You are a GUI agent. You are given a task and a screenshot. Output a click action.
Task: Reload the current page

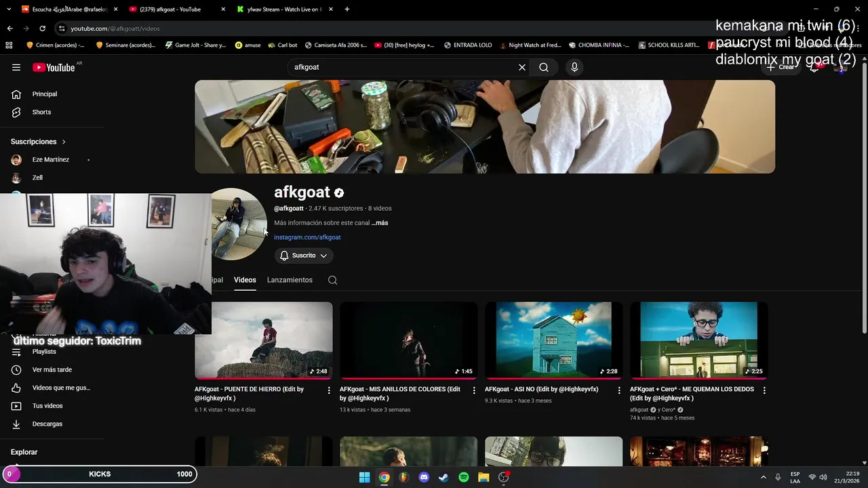[x=42, y=28]
